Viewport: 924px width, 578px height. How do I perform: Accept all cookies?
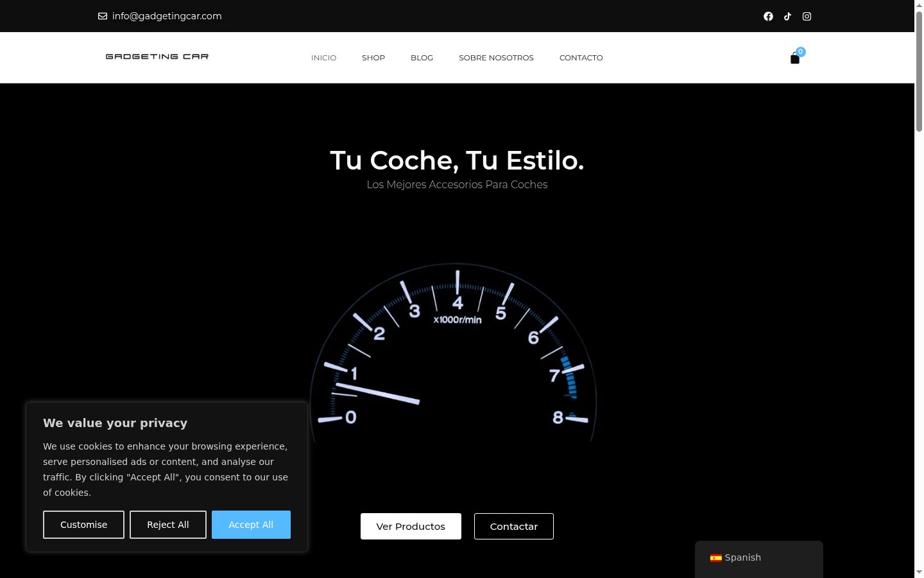251,525
